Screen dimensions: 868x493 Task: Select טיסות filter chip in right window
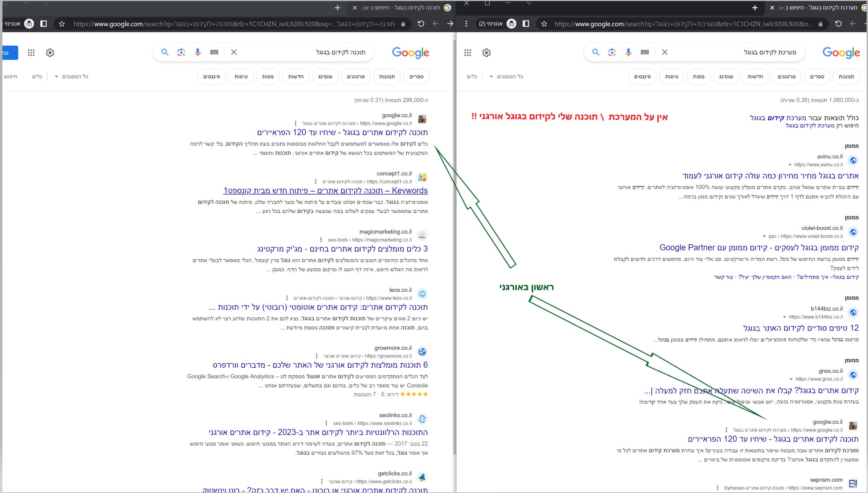point(672,76)
